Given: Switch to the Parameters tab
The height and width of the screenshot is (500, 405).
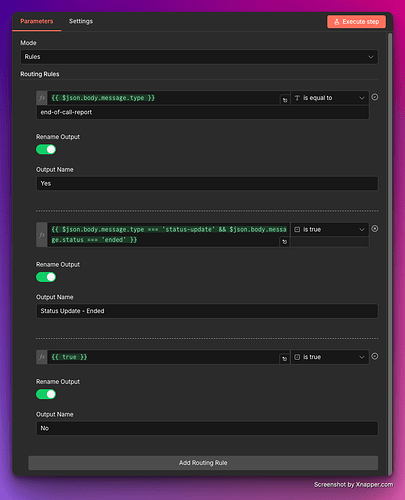Looking at the screenshot, I should pos(37,21).
